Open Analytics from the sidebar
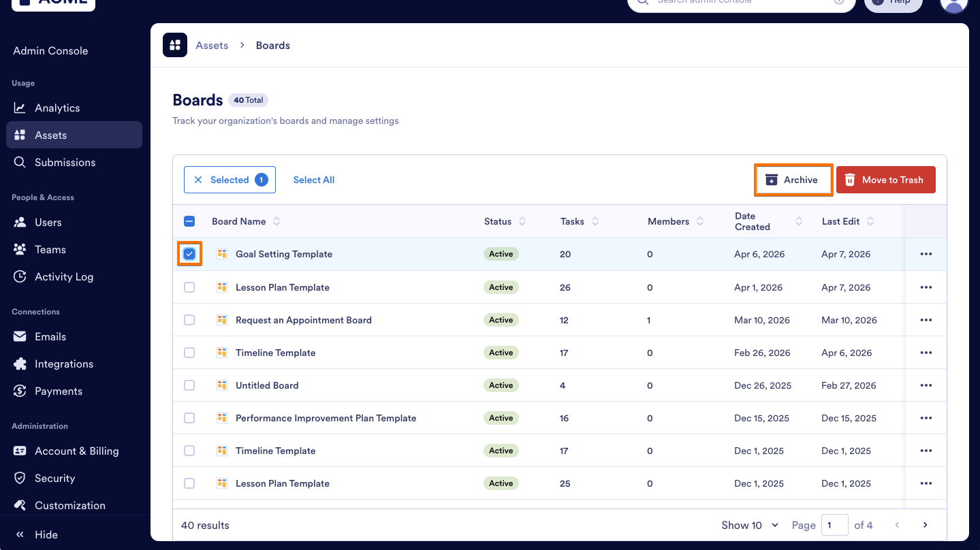The height and width of the screenshot is (550, 980). click(x=57, y=108)
